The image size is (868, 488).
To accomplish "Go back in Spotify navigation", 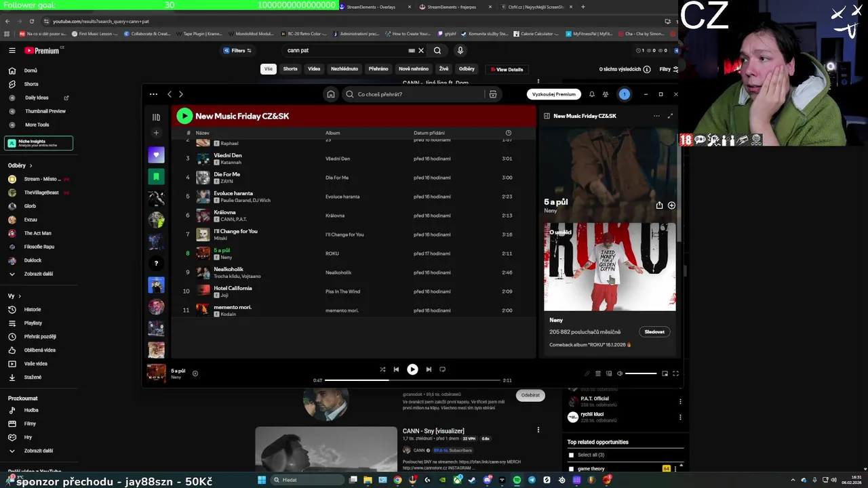I will 170,94.
